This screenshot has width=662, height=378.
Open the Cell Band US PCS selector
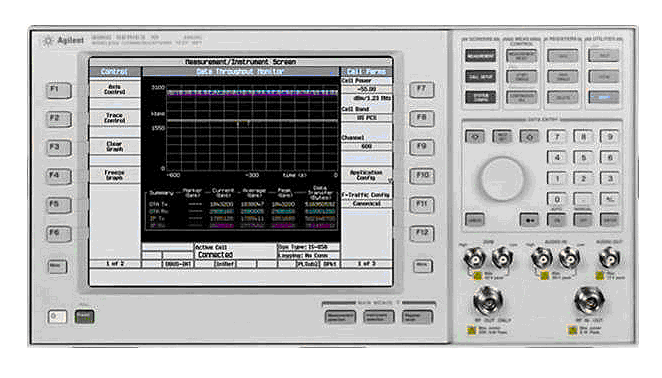click(366, 118)
